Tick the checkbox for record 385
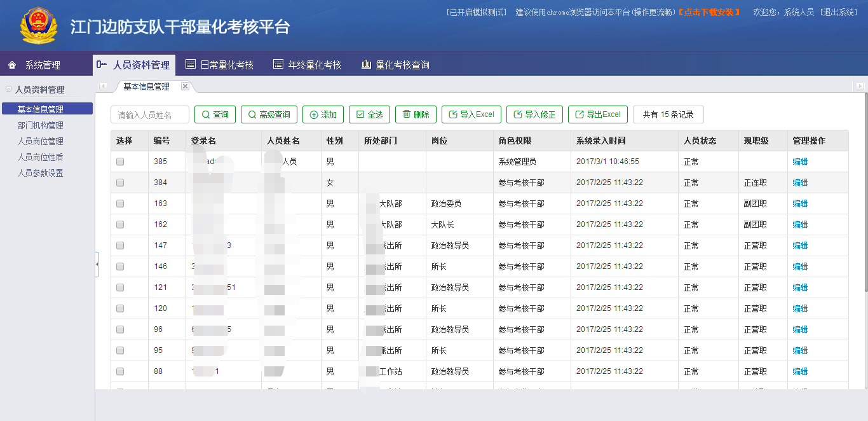This screenshot has width=868, height=421. 120,162
